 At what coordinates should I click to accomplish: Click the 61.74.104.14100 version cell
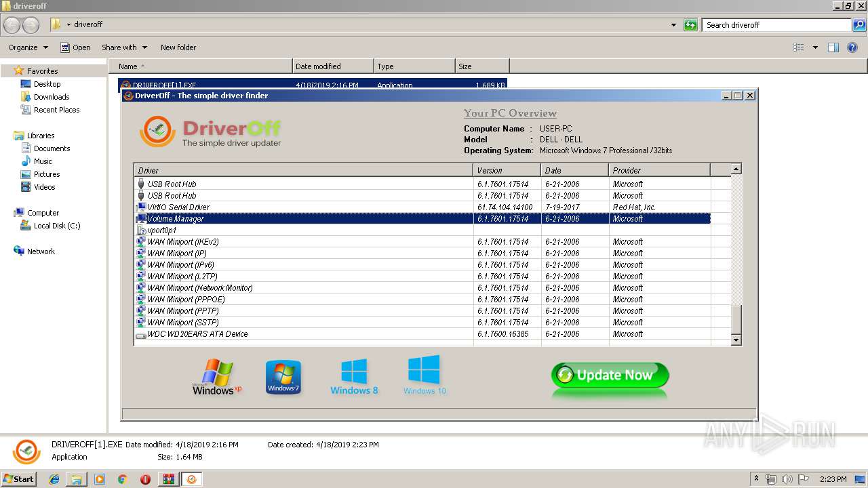(x=505, y=207)
